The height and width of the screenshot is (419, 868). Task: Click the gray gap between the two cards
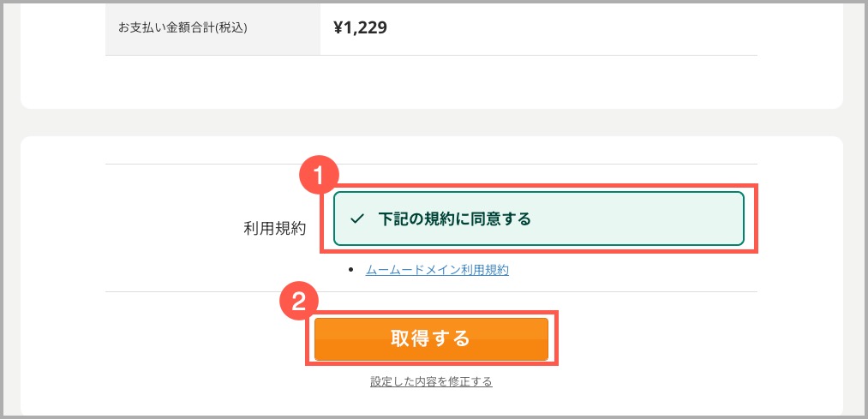pos(431,123)
